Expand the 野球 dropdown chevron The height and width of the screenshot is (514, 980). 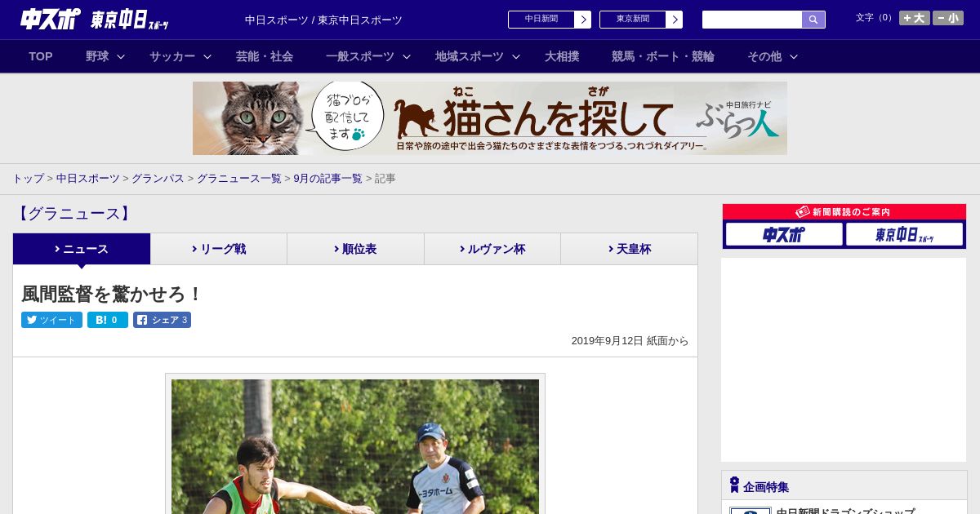coord(121,56)
